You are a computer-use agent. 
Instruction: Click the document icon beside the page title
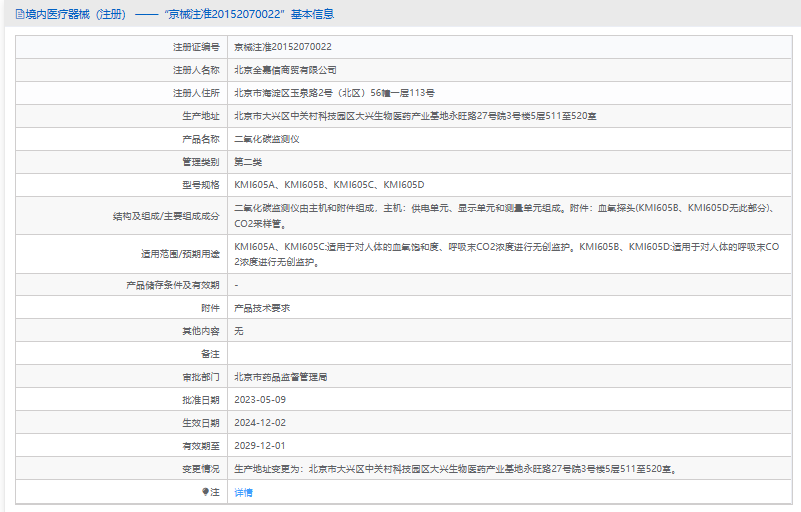click(20, 14)
